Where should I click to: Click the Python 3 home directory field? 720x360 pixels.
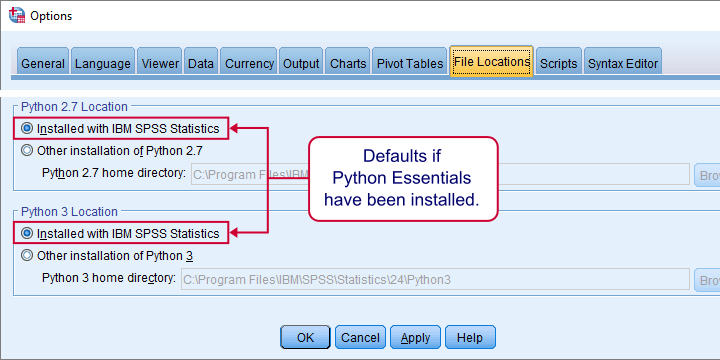click(x=435, y=280)
